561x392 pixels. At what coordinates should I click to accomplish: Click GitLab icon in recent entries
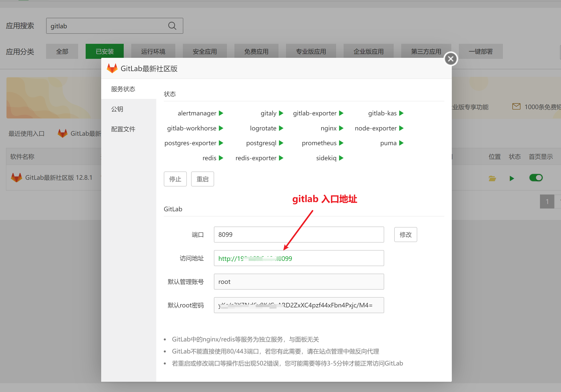tap(62, 133)
